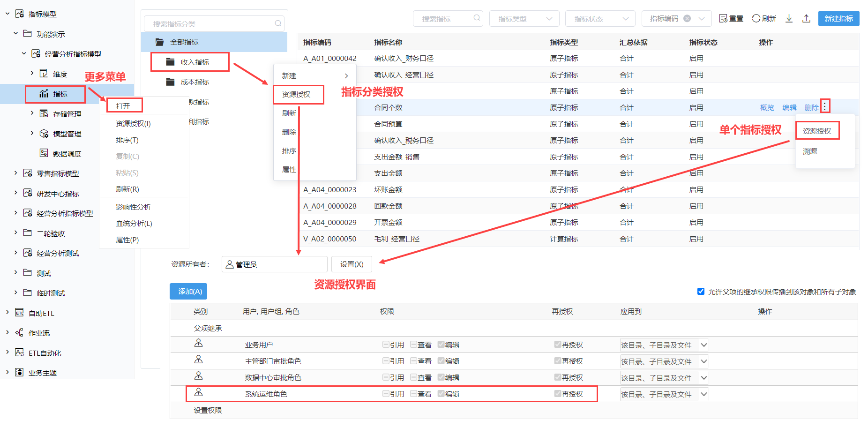The width and height of the screenshot is (868, 435).
Task: Click the 业务主题 icon
Action: tap(19, 372)
